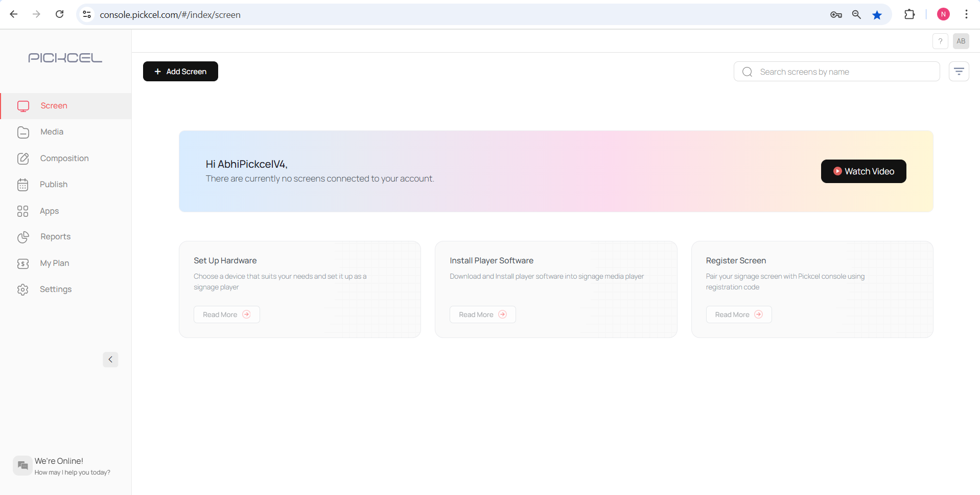Click the Pickcel logo

pyautogui.click(x=65, y=58)
